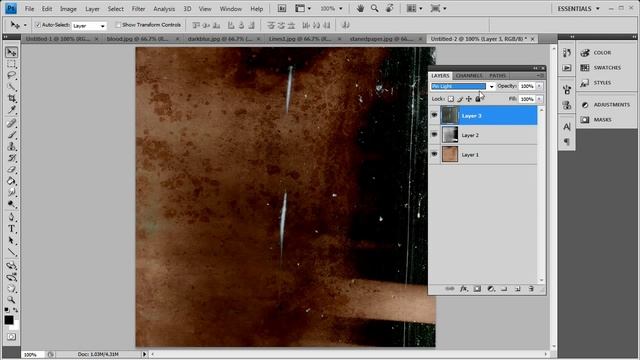
Task: Select the Clone Stamp tool
Action: [x=11, y=146]
